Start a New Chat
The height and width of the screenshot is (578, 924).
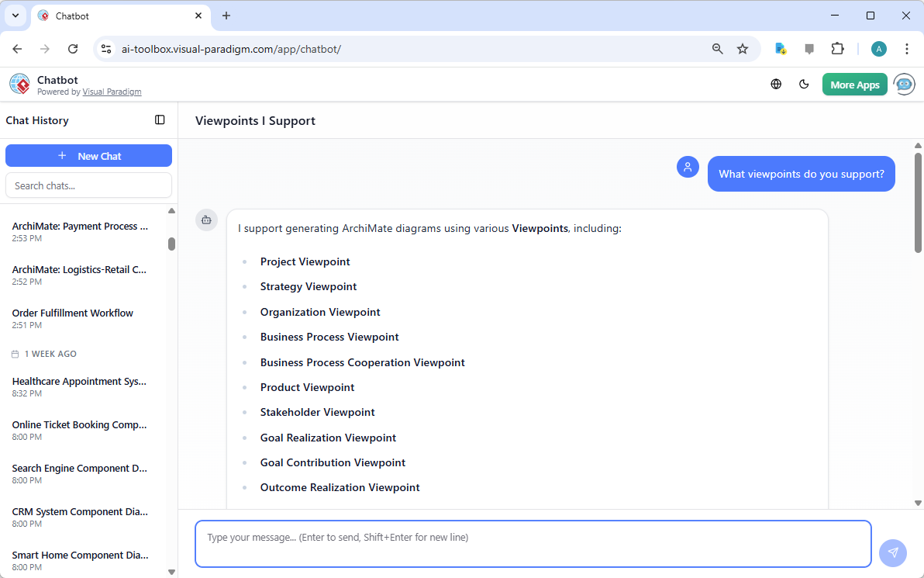(x=88, y=156)
